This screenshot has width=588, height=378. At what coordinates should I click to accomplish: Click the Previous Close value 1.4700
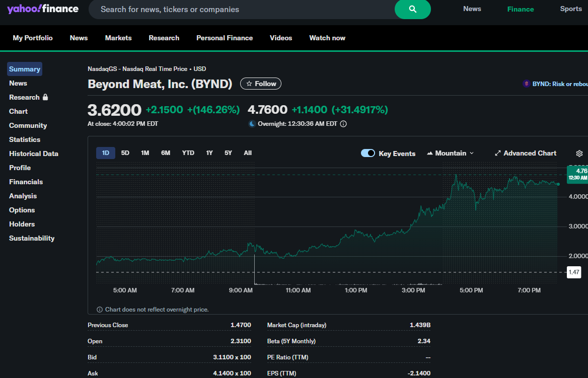[x=241, y=325]
